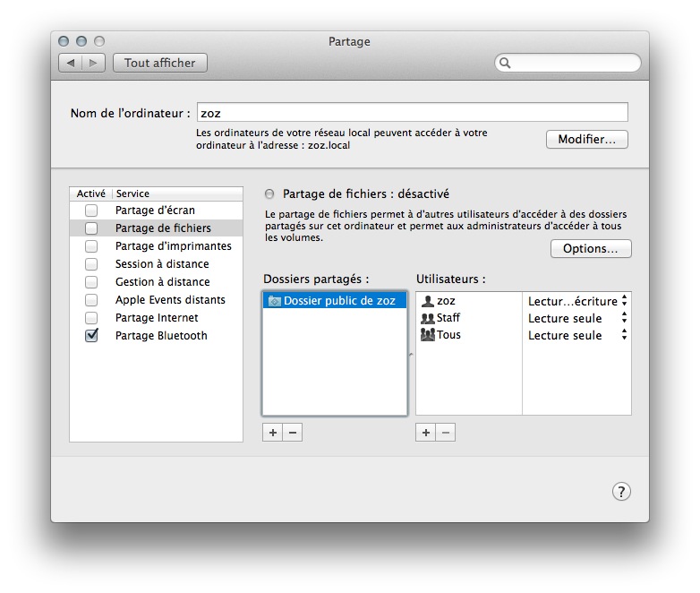Click the help question mark button
Image resolution: width=700 pixels, height=593 pixels.
621,491
